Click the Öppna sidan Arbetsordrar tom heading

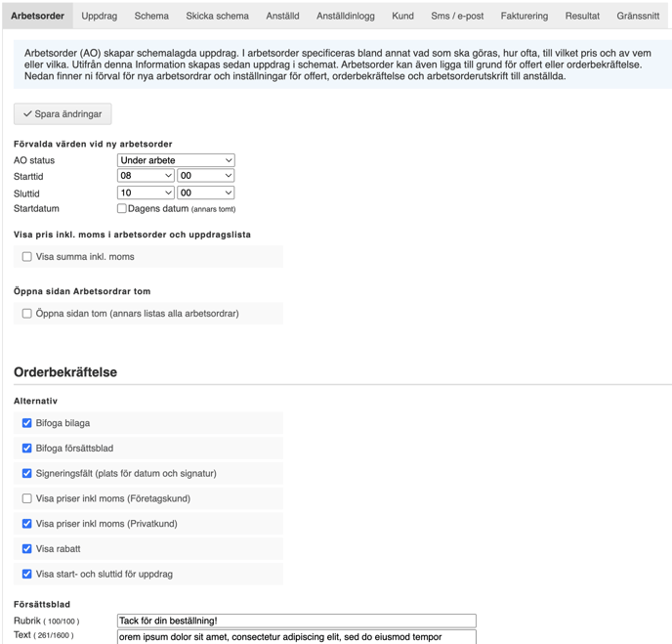(x=82, y=291)
